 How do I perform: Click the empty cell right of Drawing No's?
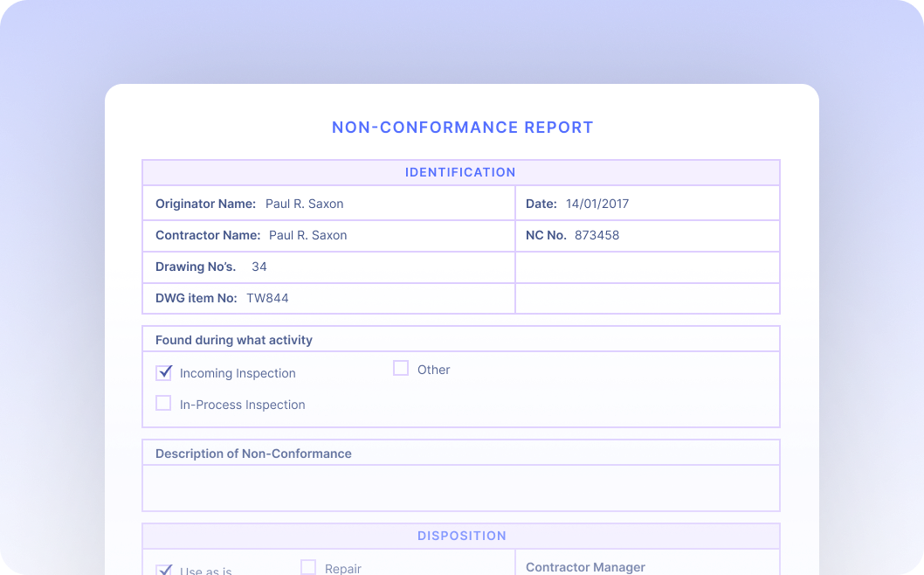tap(646, 267)
